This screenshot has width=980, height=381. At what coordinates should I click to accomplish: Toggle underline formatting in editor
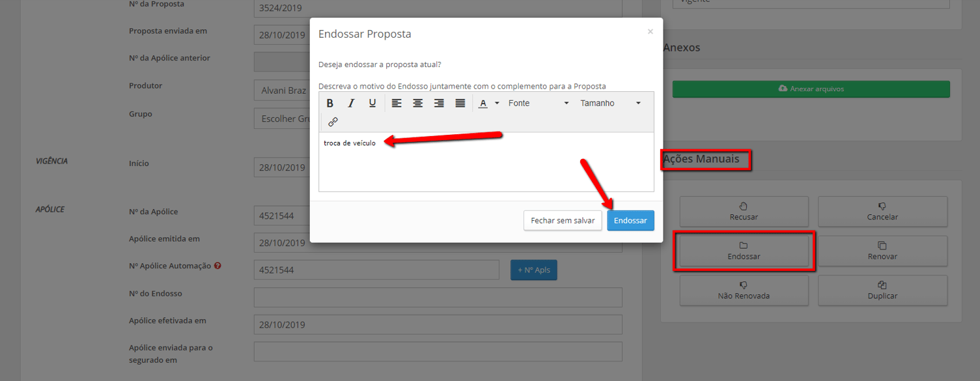372,104
